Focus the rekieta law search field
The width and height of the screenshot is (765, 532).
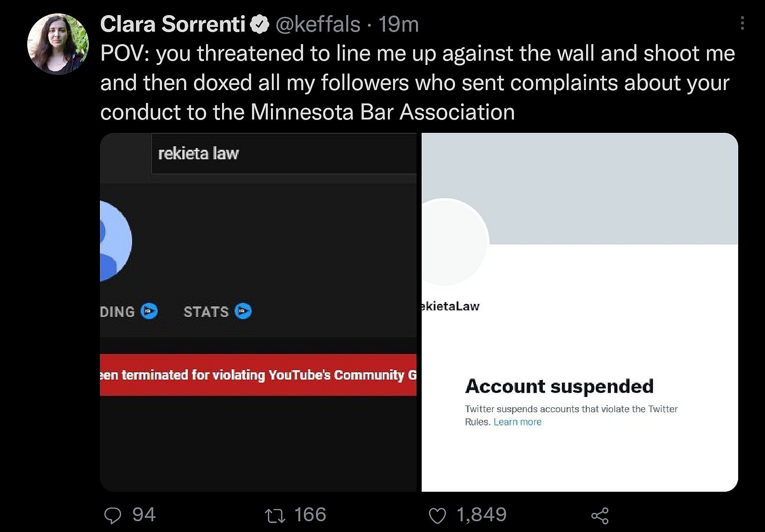(284, 154)
